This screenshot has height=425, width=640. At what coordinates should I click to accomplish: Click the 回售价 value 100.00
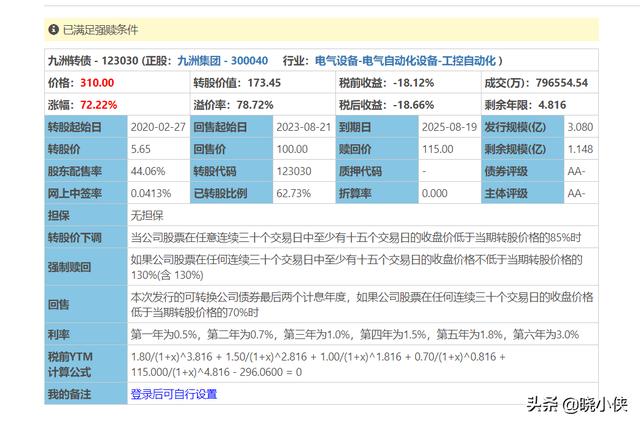[x=292, y=149]
